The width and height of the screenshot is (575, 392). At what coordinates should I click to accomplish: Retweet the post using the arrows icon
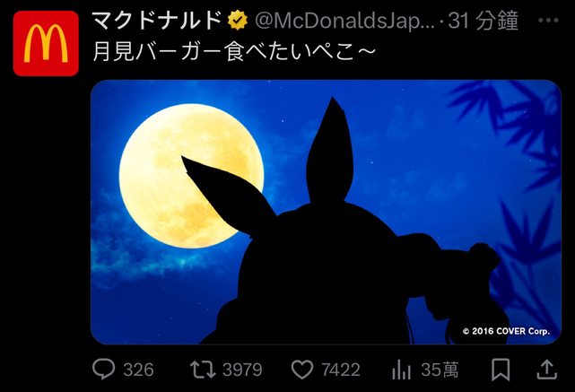(203, 370)
